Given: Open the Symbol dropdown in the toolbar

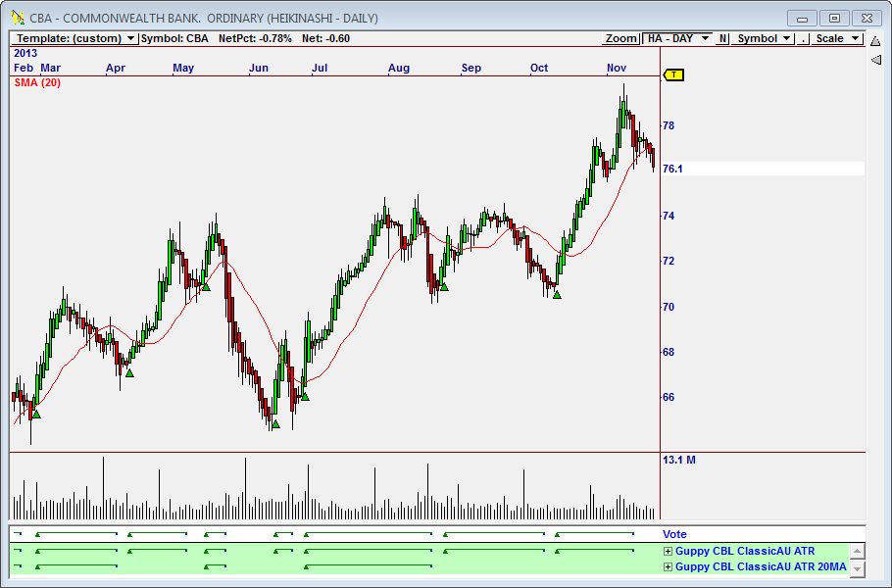Looking at the screenshot, I should pos(763,38).
